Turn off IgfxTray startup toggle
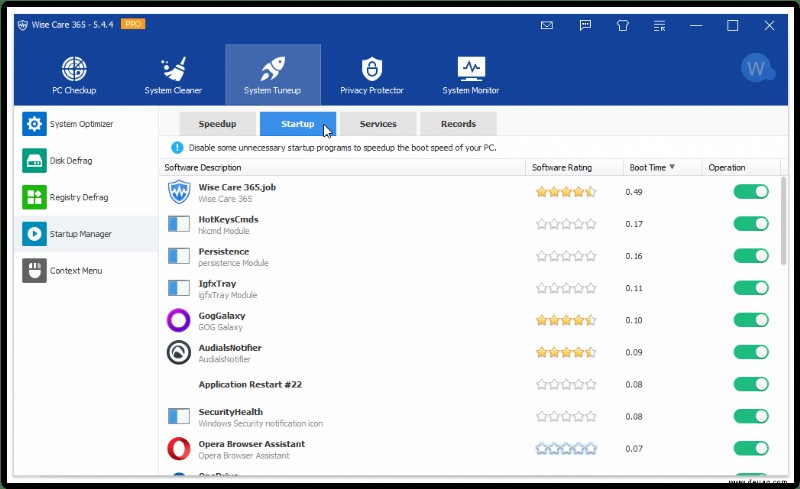Screen dimensions: 800x489 click(x=751, y=288)
